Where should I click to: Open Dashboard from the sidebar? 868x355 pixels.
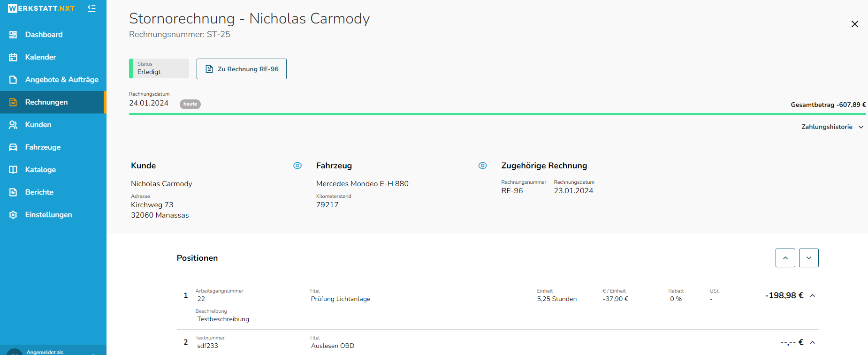53,35
